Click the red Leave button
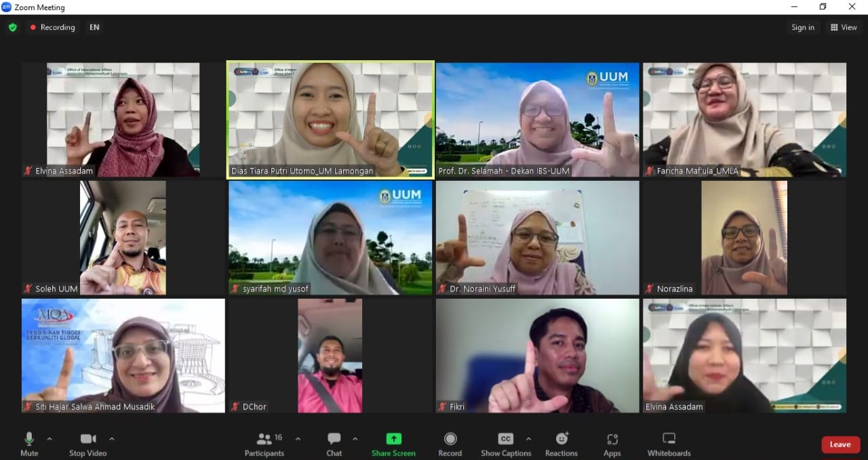 [x=840, y=444]
